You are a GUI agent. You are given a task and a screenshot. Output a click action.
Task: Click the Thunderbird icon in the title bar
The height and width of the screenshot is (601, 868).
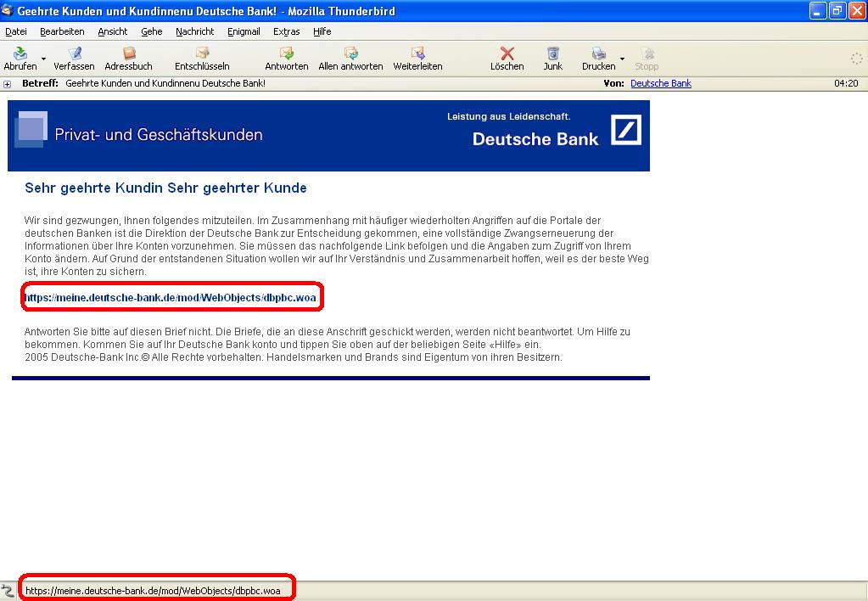coord(7,10)
